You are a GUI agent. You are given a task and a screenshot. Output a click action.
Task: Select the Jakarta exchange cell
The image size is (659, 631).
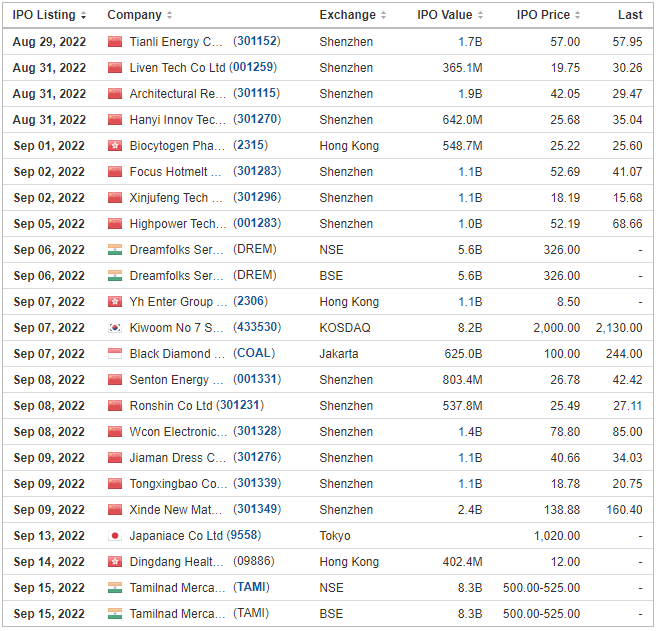click(x=339, y=354)
